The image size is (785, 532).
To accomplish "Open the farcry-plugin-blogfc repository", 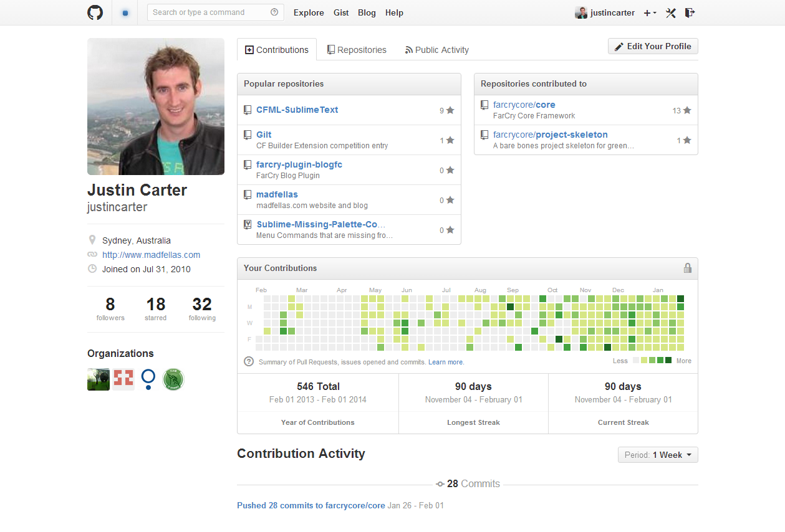I will [299, 164].
